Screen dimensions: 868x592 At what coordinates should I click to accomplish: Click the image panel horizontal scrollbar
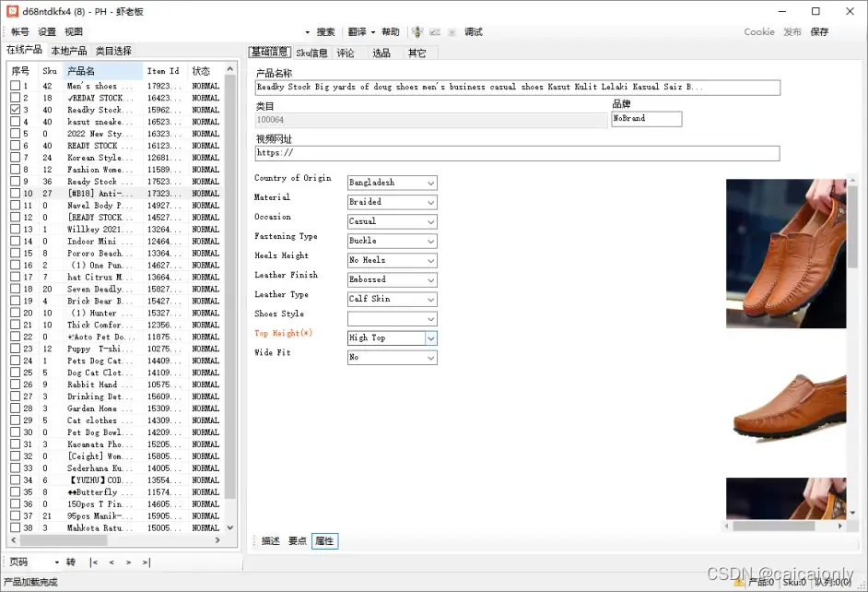[773, 527]
